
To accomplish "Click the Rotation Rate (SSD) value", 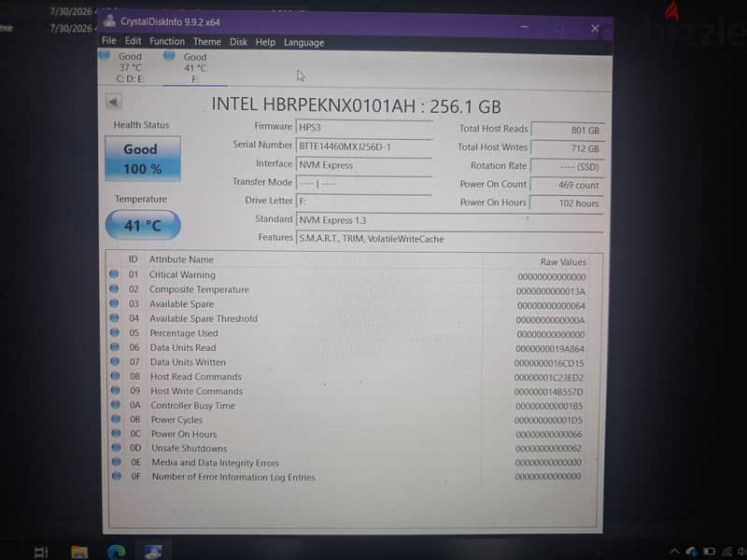I will [x=567, y=167].
